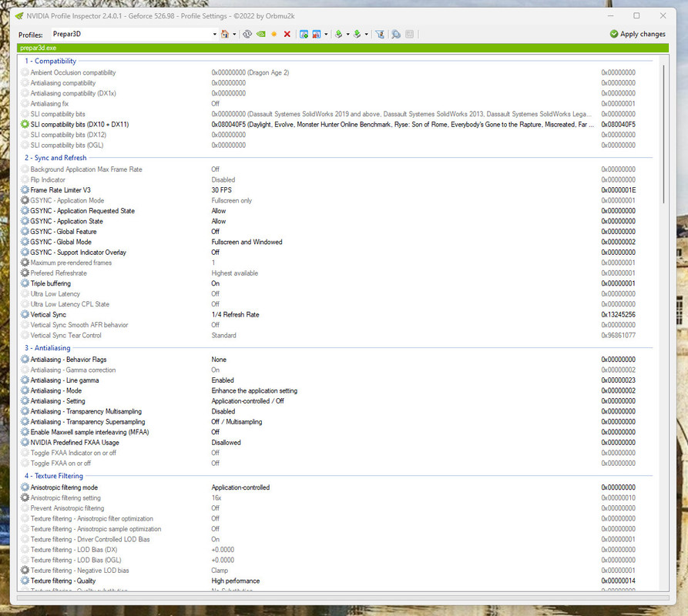The image size is (688, 616).
Task: Click the 1/4 Refresh Rate value of Vertical Sync
Action: [235, 315]
